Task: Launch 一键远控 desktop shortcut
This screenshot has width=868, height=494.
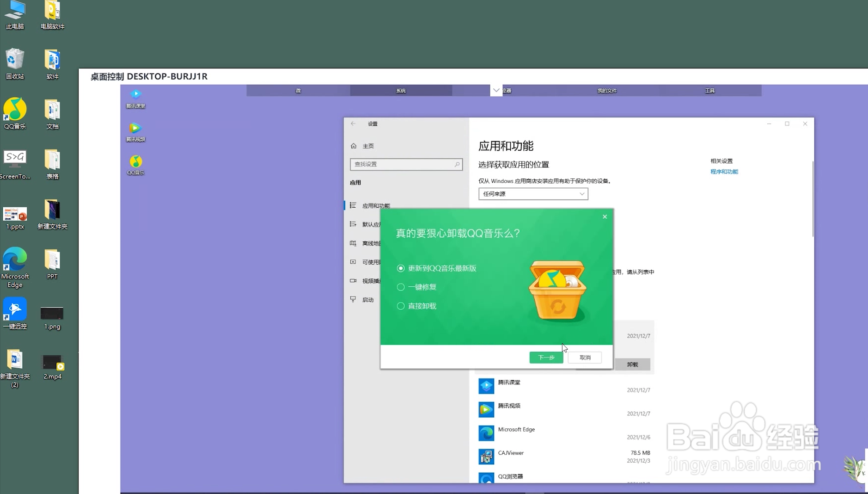Action: click(x=15, y=314)
